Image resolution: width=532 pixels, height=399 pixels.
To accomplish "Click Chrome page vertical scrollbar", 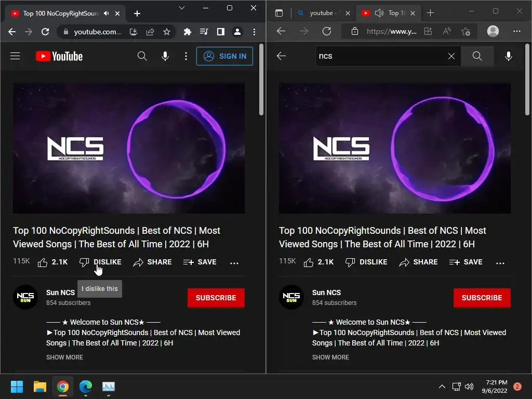I will click(x=261, y=80).
